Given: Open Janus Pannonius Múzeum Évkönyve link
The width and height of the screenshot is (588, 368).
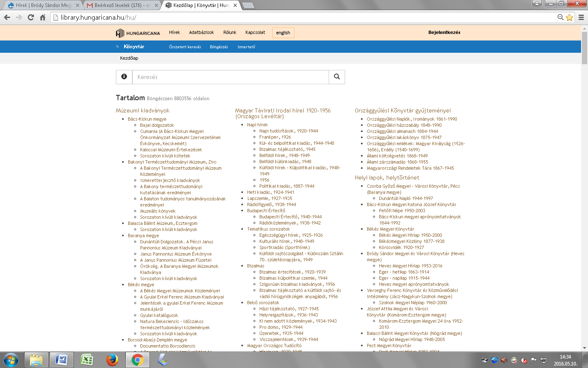Looking at the screenshot, I should (x=176, y=254).
